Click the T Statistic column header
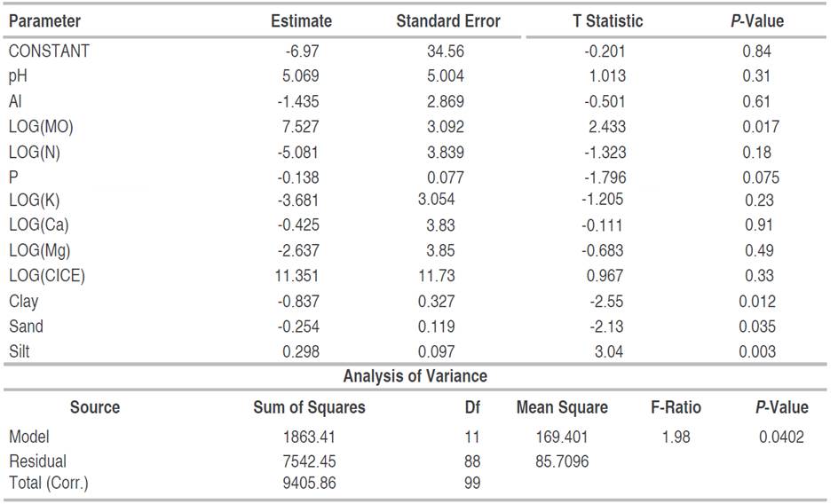 click(607, 20)
